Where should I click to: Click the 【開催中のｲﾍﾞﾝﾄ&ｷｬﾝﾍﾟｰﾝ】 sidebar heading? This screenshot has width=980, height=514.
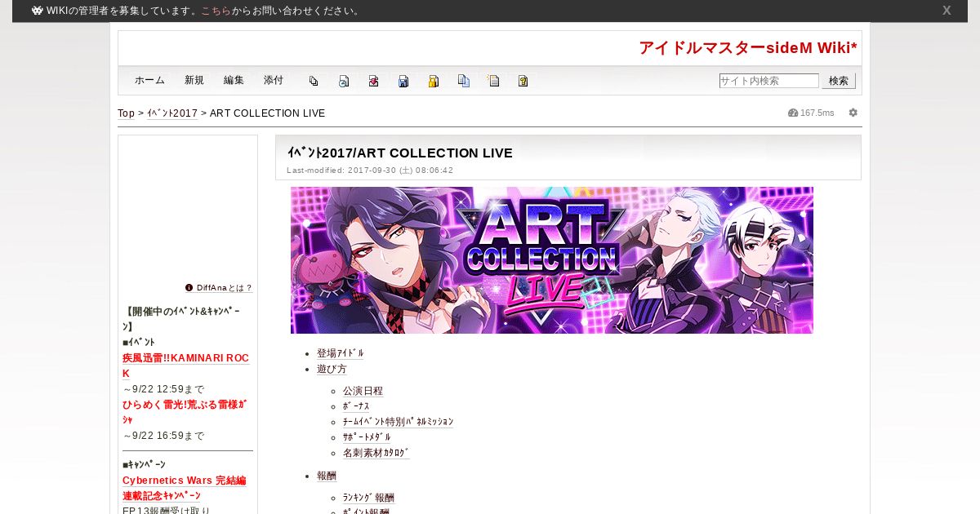coord(182,319)
